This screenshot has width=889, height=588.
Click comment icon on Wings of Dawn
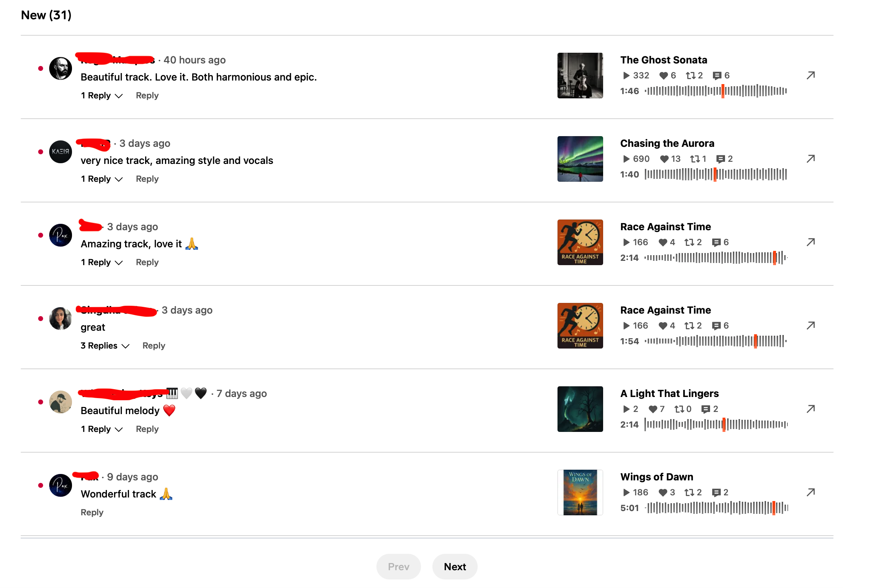click(716, 492)
